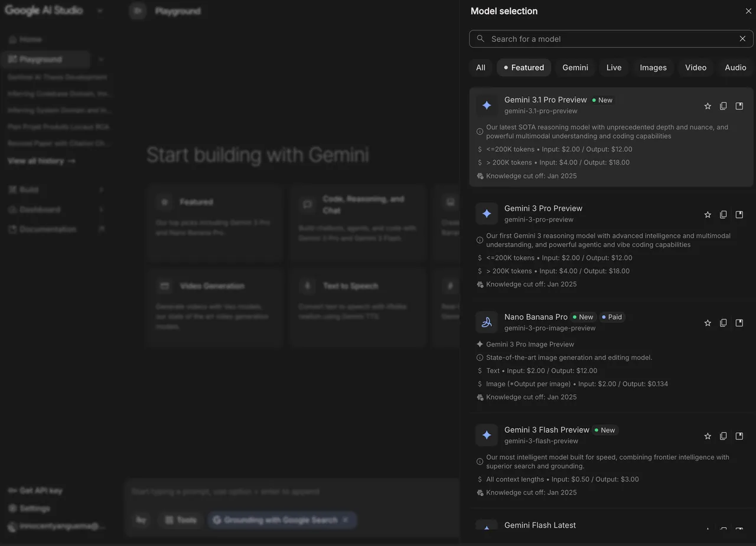Open documentation icon for Gemini 3 Flash Preview
Screen dimensions: 756x546
[x=739, y=436]
